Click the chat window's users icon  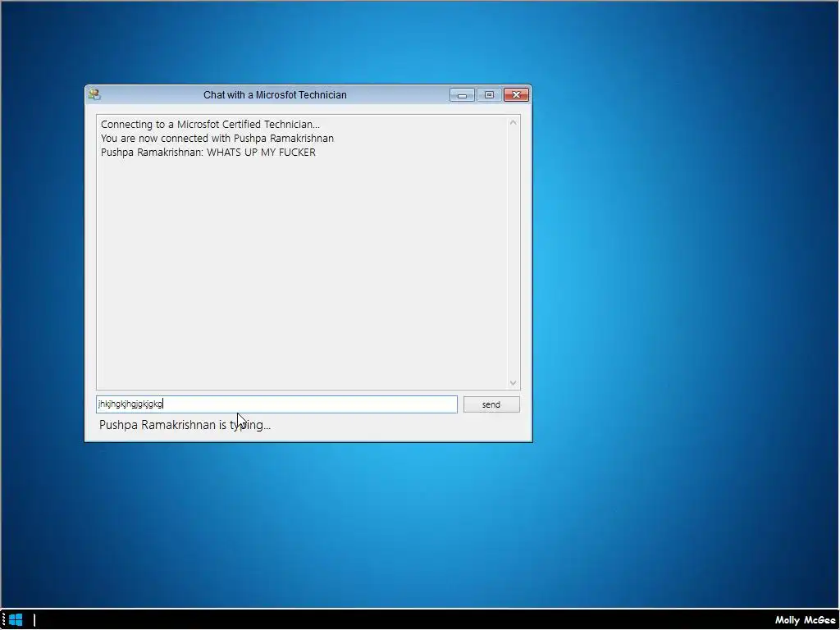click(x=95, y=95)
